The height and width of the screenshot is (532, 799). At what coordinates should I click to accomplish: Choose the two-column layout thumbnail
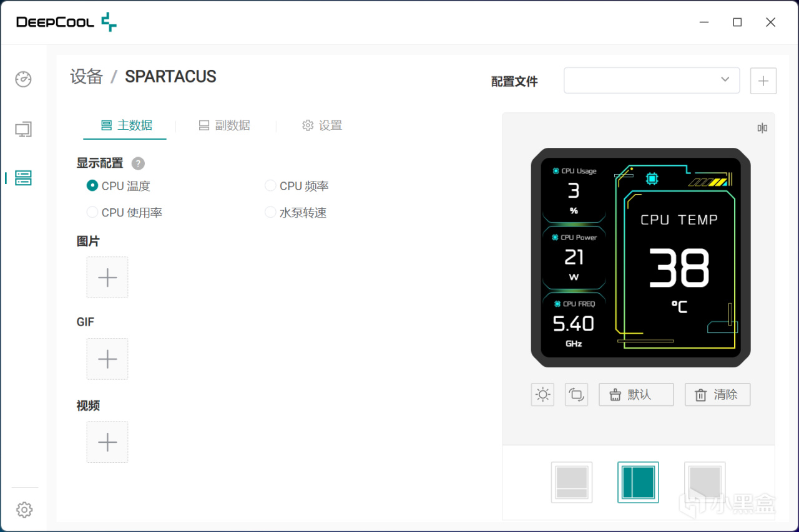pyautogui.click(x=638, y=482)
